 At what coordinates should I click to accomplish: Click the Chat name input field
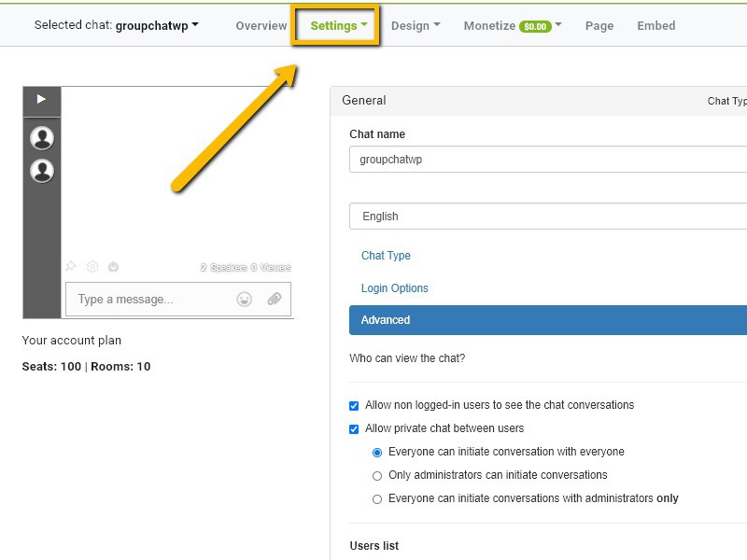pyautogui.click(x=548, y=160)
